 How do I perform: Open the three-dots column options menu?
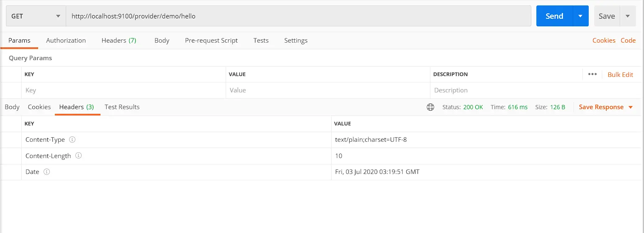[x=592, y=74]
